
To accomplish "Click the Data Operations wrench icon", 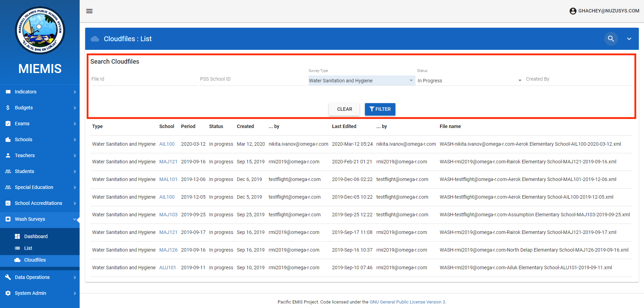I will click(8, 277).
